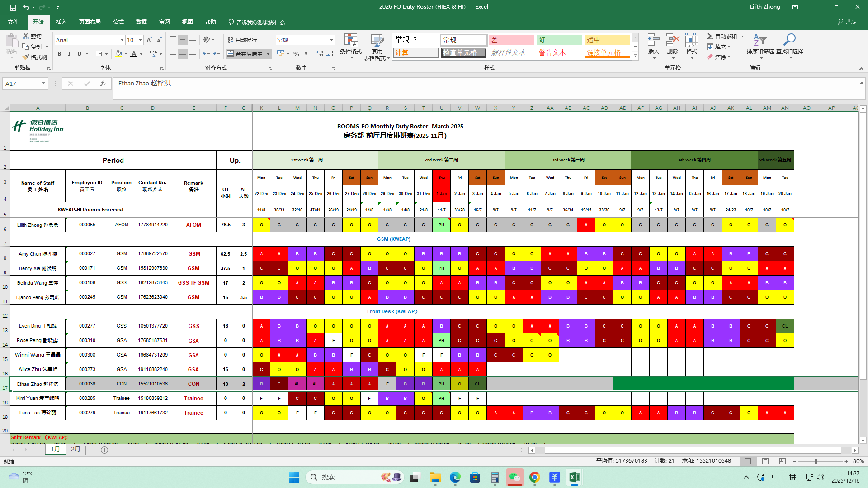
Task: Click the Insert Function fx icon
Action: (x=103, y=84)
